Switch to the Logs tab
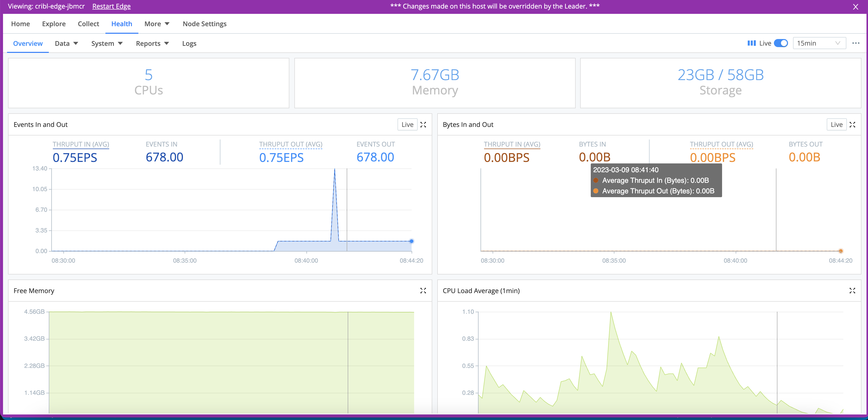This screenshot has width=868, height=420. [189, 44]
